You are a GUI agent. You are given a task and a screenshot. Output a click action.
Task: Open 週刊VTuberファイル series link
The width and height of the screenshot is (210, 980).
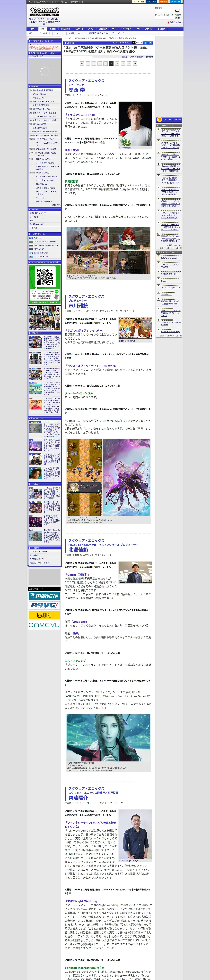click(x=41, y=109)
